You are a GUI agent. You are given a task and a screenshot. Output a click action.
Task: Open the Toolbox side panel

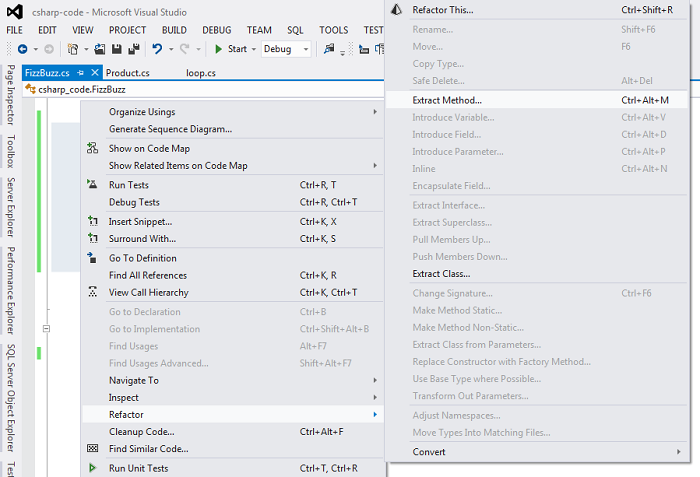(11, 151)
